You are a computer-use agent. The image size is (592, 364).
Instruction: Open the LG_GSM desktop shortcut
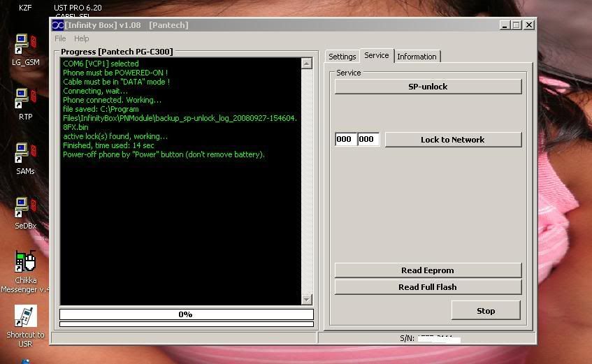[x=24, y=45]
